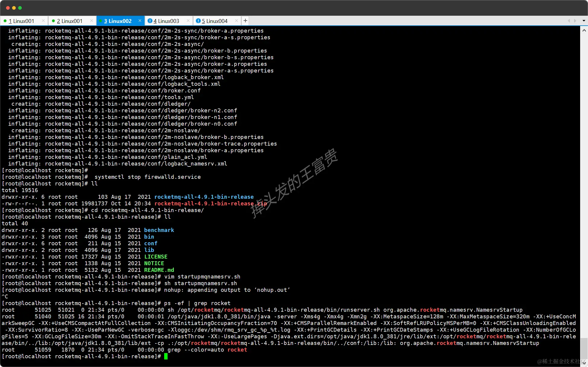Switch to the 1 Linux001 tab
Image resolution: width=588 pixels, height=367 pixels.
(21, 21)
